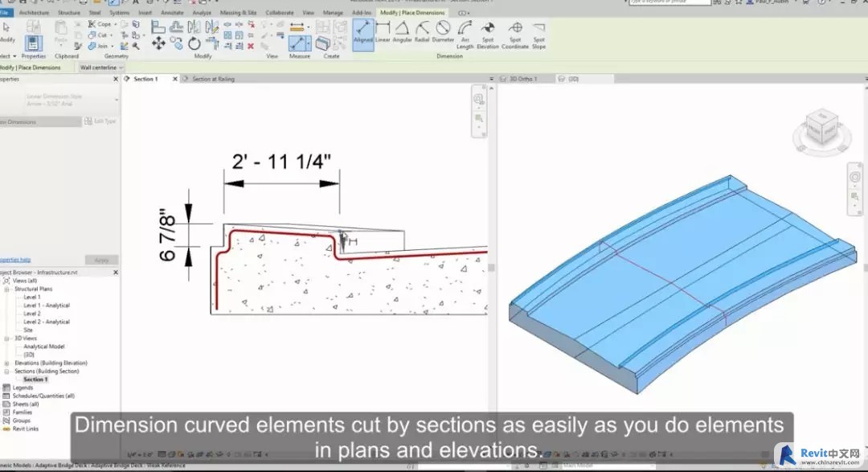Collapse the Sections (Building Section) node
The width and height of the screenshot is (868, 472).
tap(6, 371)
